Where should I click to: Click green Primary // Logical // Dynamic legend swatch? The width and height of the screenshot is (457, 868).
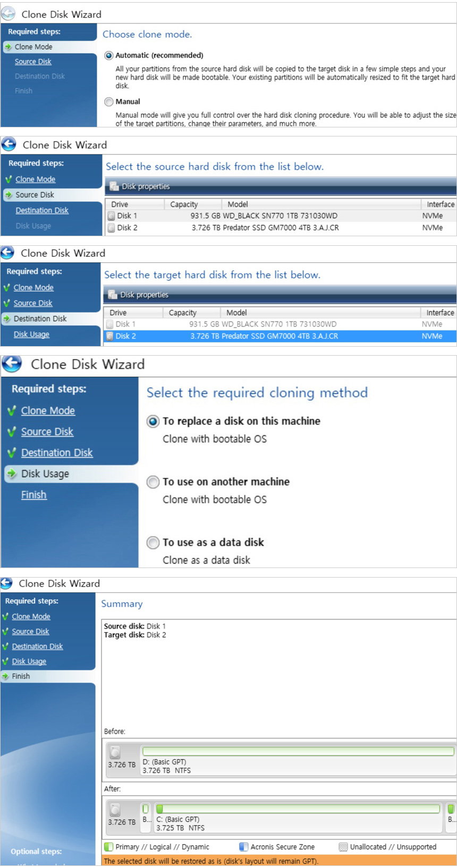point(108,847)
